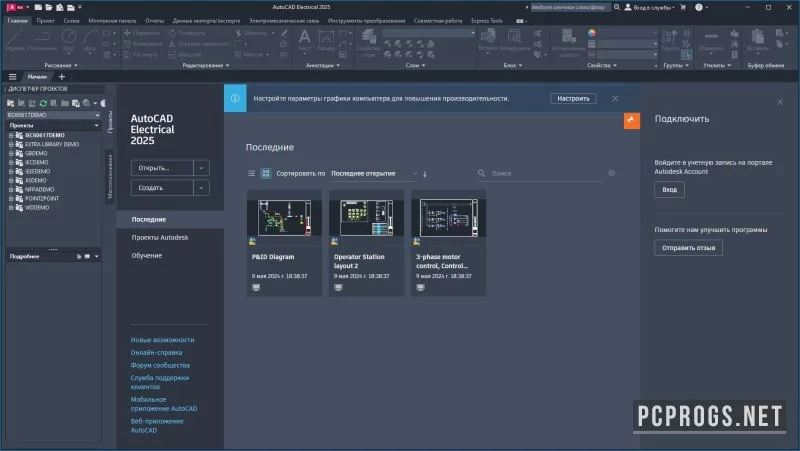Select the Круг circle tool

click(x=68, y=40)
